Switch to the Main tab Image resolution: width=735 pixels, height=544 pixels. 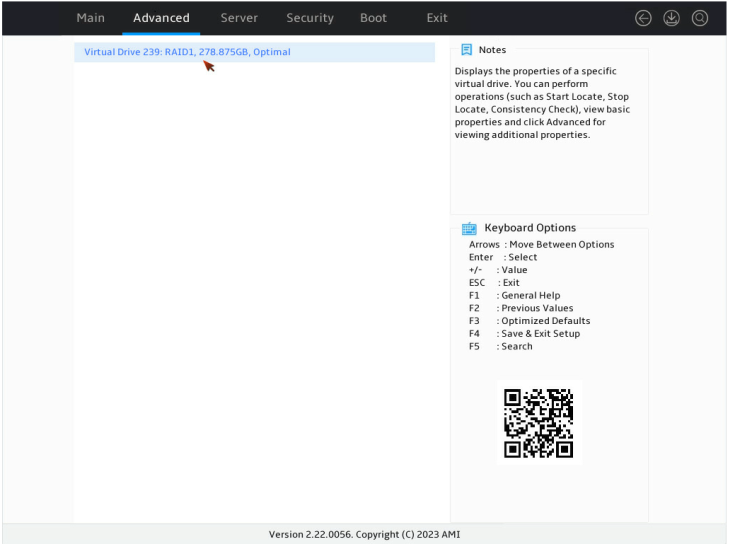90,18
